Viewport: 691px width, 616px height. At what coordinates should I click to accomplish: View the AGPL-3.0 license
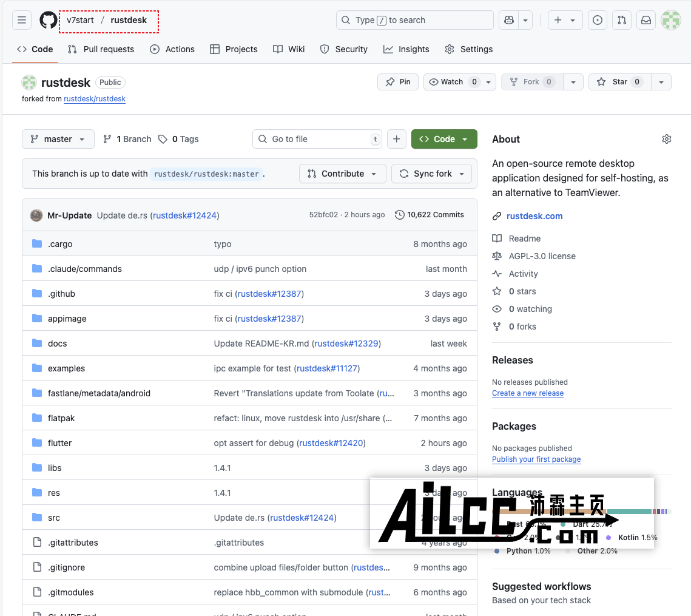pyautogui.click(x=542, y=256)
